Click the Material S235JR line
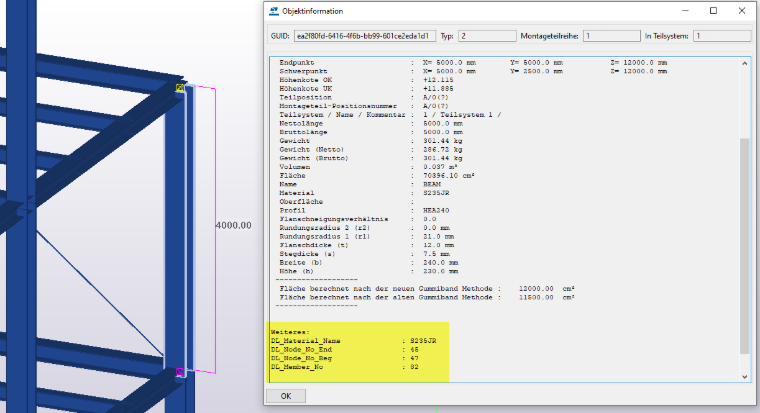The image size is (760, 413). click(364, 193)
